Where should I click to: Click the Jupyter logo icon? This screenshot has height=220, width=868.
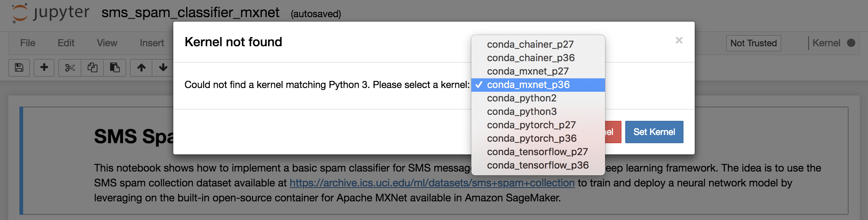tap(19, 13)
